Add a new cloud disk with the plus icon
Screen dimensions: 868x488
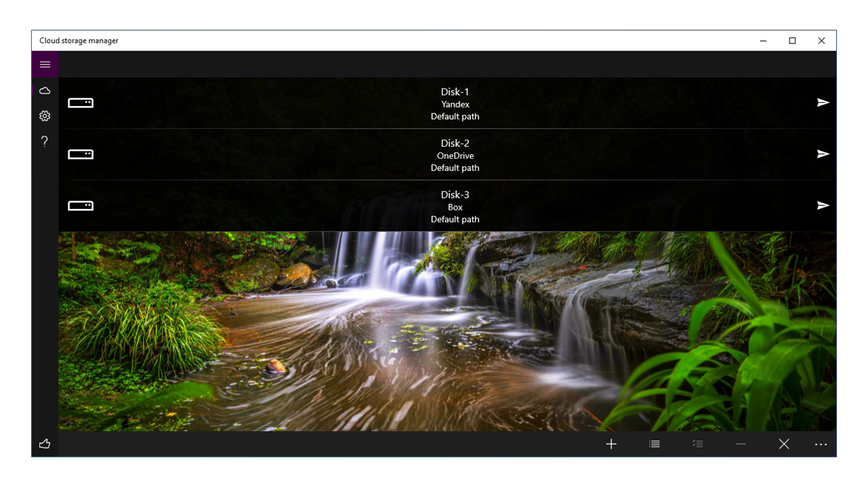[611, 443]
